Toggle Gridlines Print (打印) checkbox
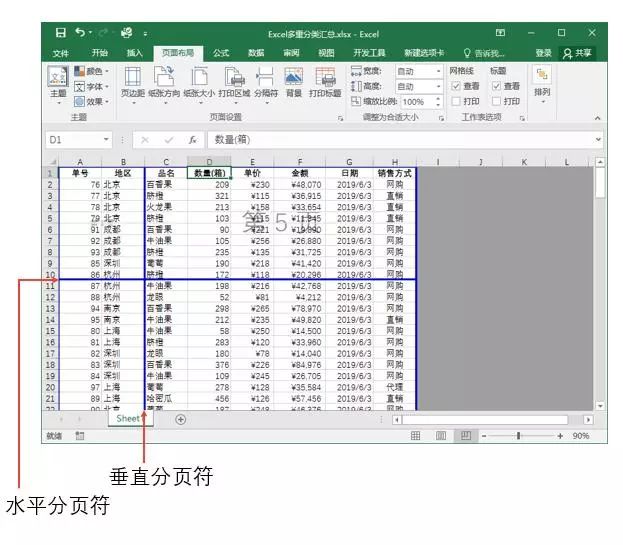623x545 pixels. coord(456,101)
